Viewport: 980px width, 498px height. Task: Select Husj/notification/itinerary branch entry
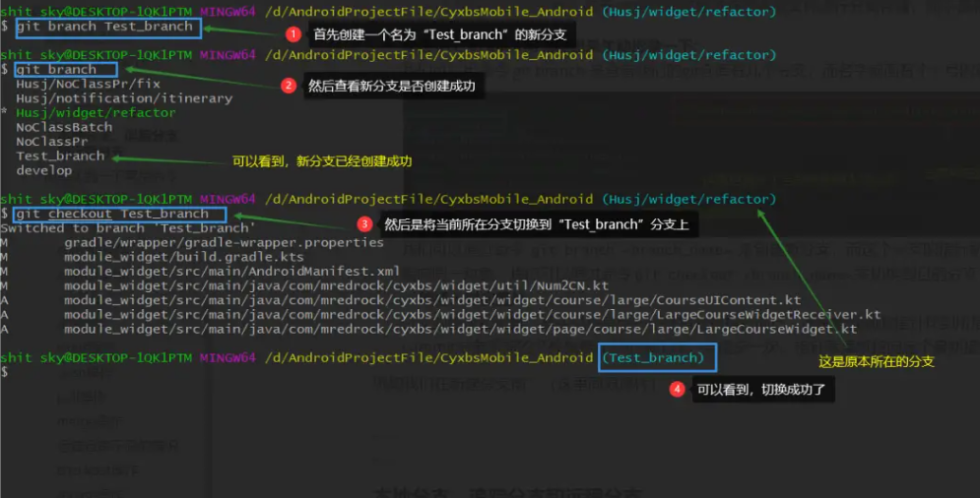[124, 98]
